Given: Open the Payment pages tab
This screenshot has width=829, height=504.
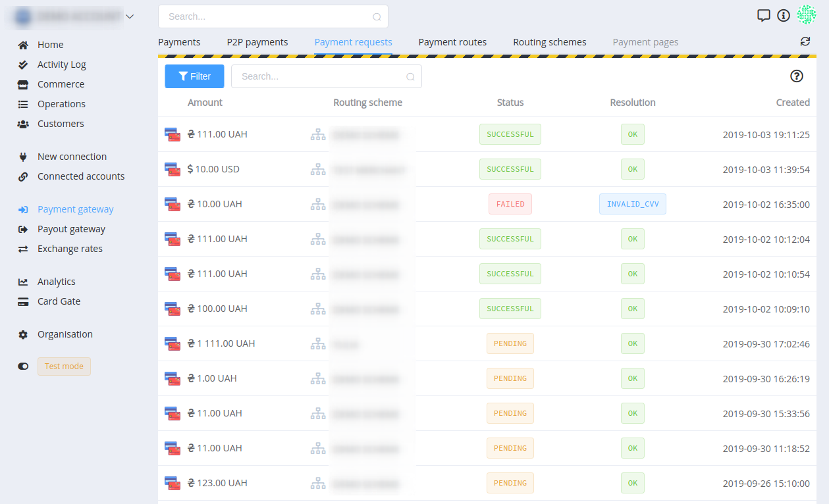Looking at the screenshot, I should [645, 42].
